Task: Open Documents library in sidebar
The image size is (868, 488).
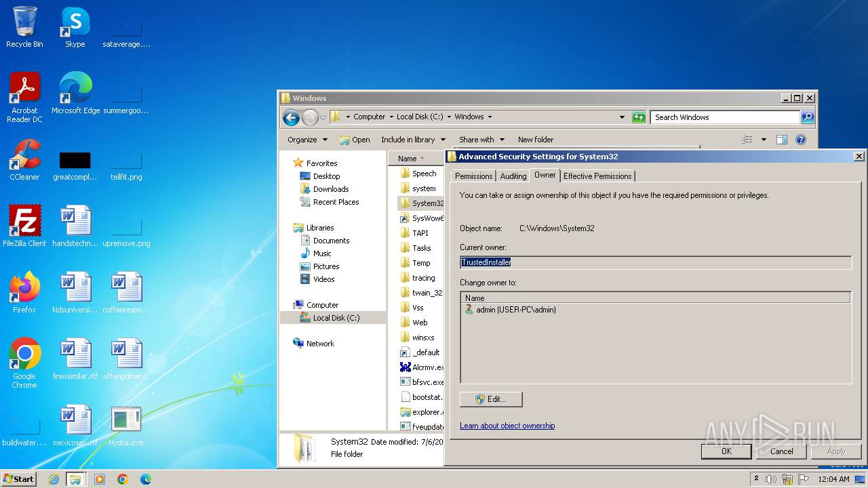Action: [331, 241]
